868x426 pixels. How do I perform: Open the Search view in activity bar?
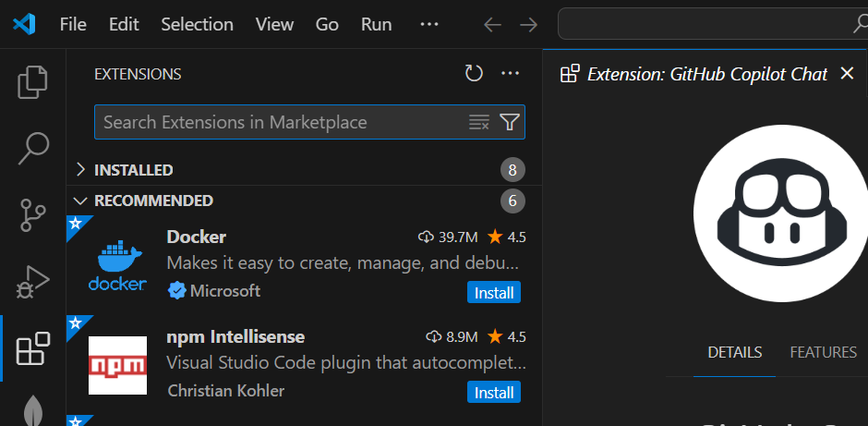[33, 146]
